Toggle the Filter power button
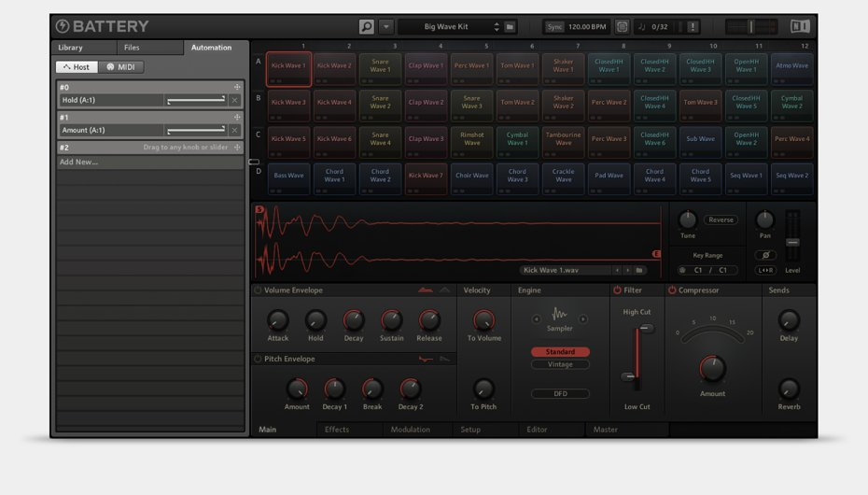 pos(617,290)
